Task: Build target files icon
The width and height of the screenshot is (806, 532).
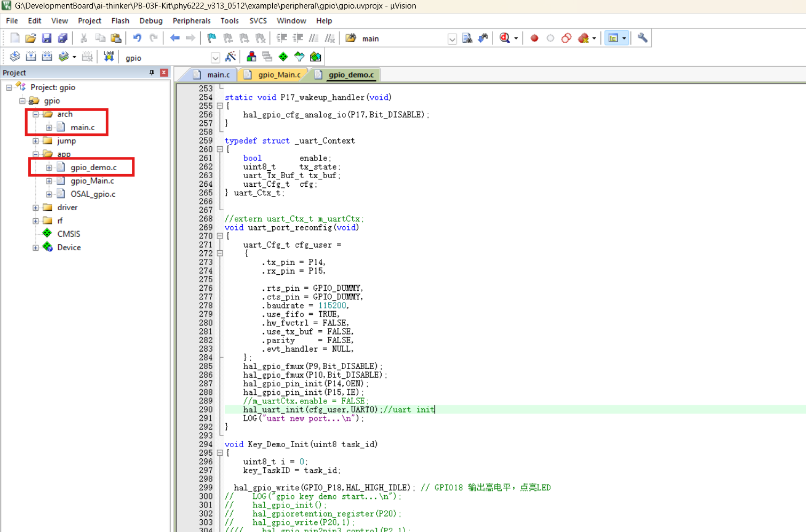Action: (x=31, y=57)
